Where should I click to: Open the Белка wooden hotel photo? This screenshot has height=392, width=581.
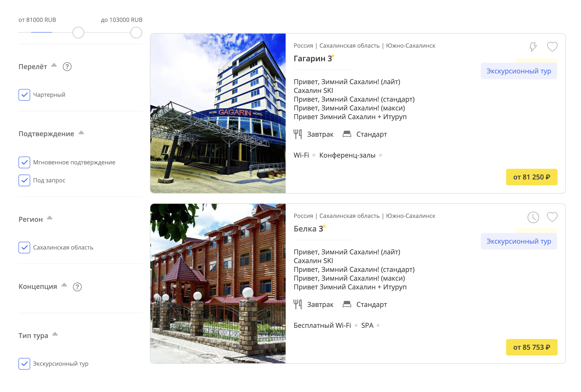coord(218,284)
